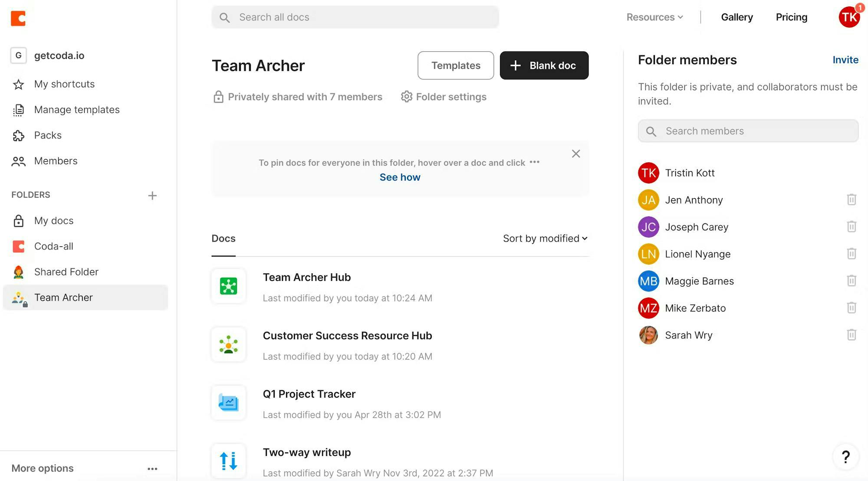Click the Coda logo icon
Screen dimensions: 868x481
tap(18, 18)
